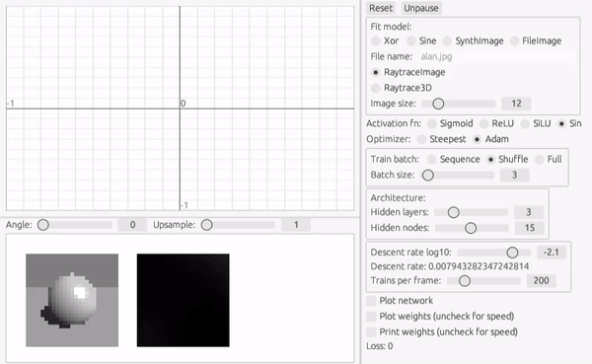This screenshot has height=364, width=592.
Task: Click the Descent rate log10 slider handle
Action: pyautogui.click(x=512, y=253)
